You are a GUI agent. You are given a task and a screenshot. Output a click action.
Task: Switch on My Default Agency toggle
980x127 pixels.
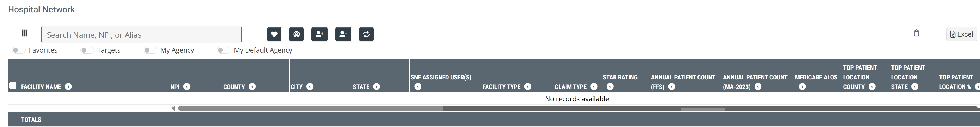(x=223, y=50)
